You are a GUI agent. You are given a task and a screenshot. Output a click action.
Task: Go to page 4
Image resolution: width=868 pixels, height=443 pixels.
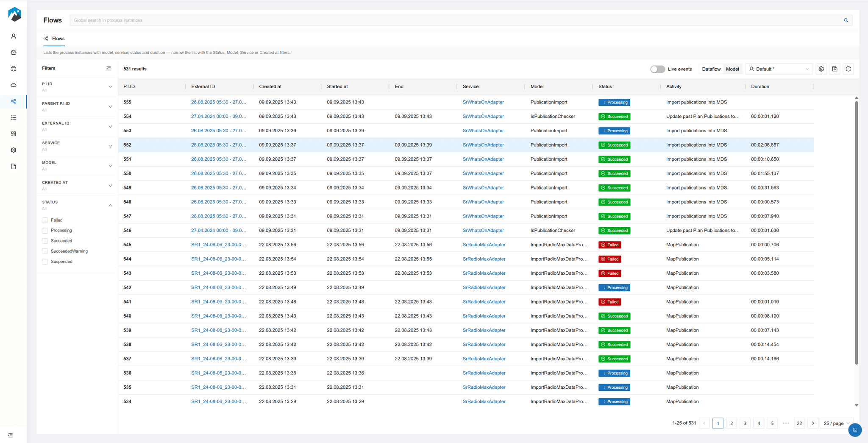tap(759, 423)
